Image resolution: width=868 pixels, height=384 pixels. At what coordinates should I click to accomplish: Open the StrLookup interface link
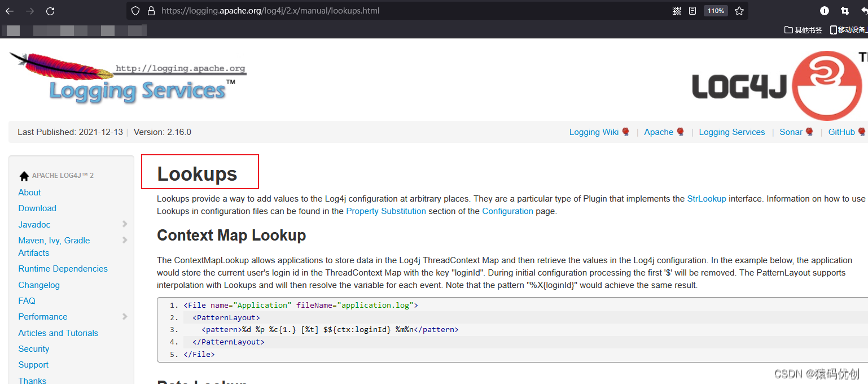pos(707,199)
